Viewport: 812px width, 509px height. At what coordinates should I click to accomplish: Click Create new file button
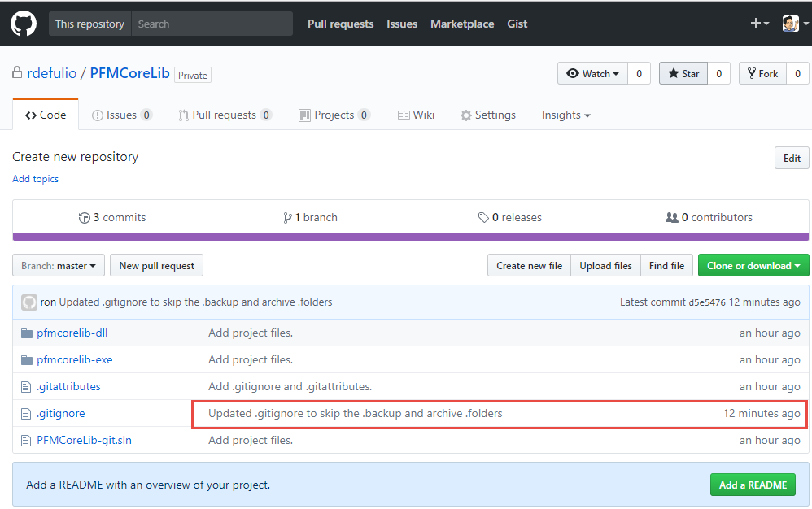[529, 265]
